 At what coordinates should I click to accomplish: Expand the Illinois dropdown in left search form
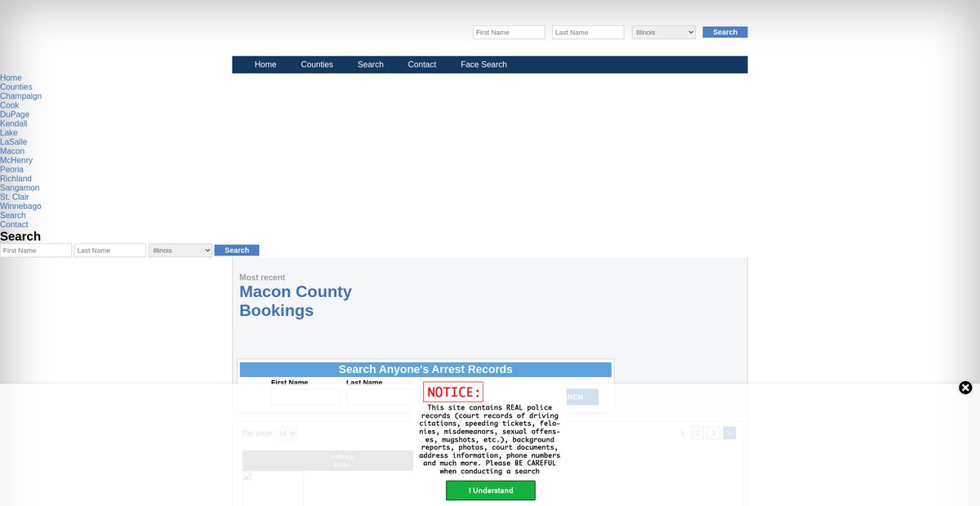click(x=180, y=251)
